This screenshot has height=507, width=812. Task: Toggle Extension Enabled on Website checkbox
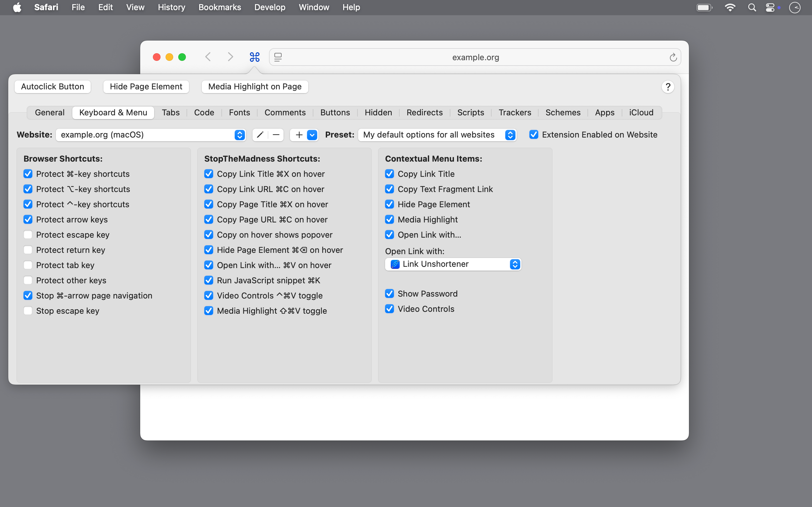[x=534, y=135]
